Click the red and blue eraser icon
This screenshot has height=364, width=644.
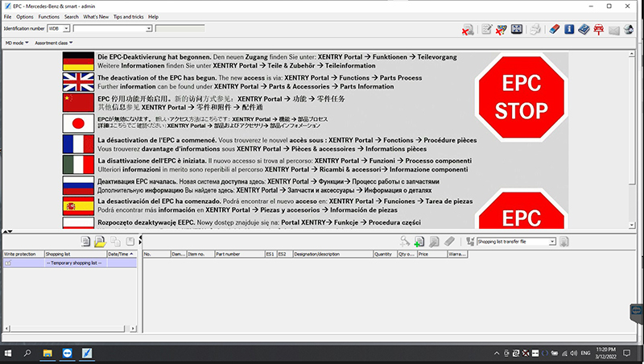554,29
